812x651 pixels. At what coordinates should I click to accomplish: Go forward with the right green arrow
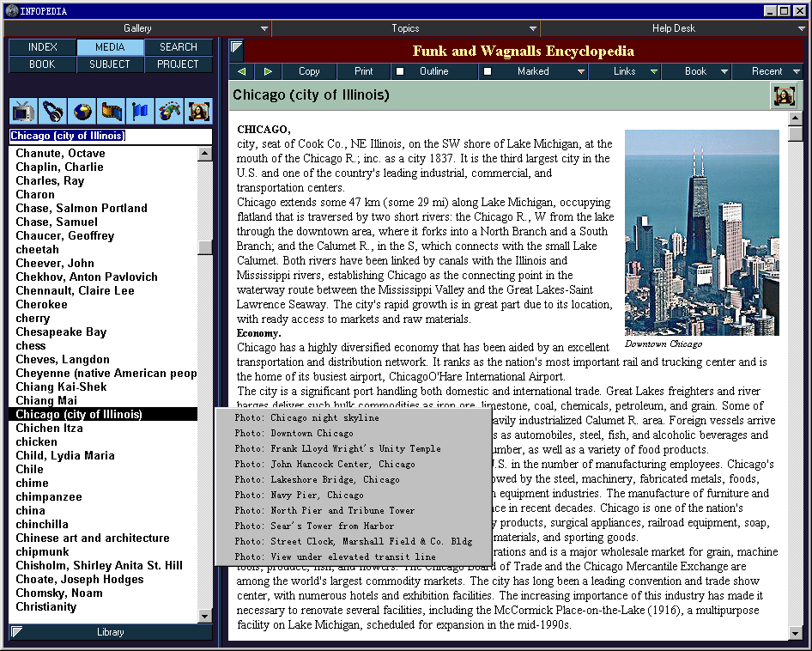[x=268, y=71]
